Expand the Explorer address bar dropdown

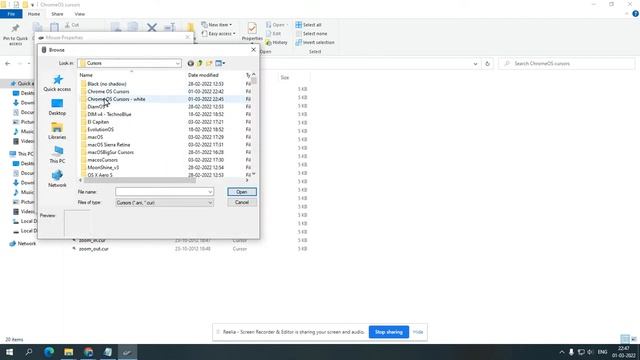click(475, 64)
